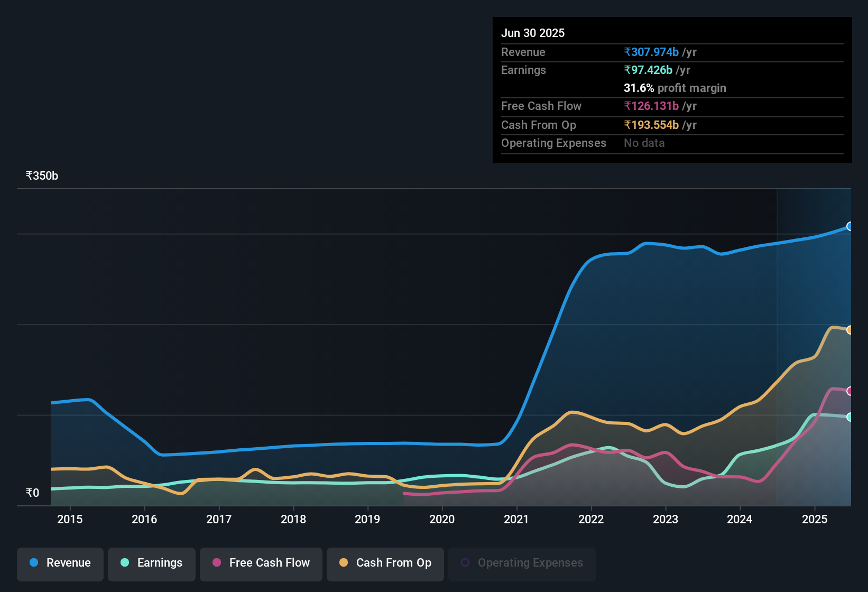
Task: Select the Revenue endpoint marker on the chart
Action: click(849, 226)
